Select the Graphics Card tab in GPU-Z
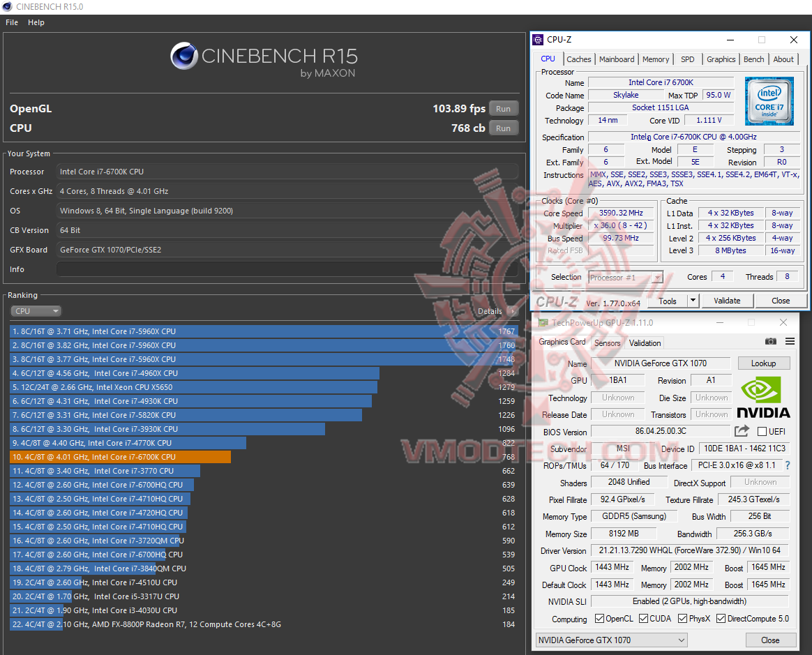Screen dimensions: 812x655 pyautogui.click(x=562, y=342)
